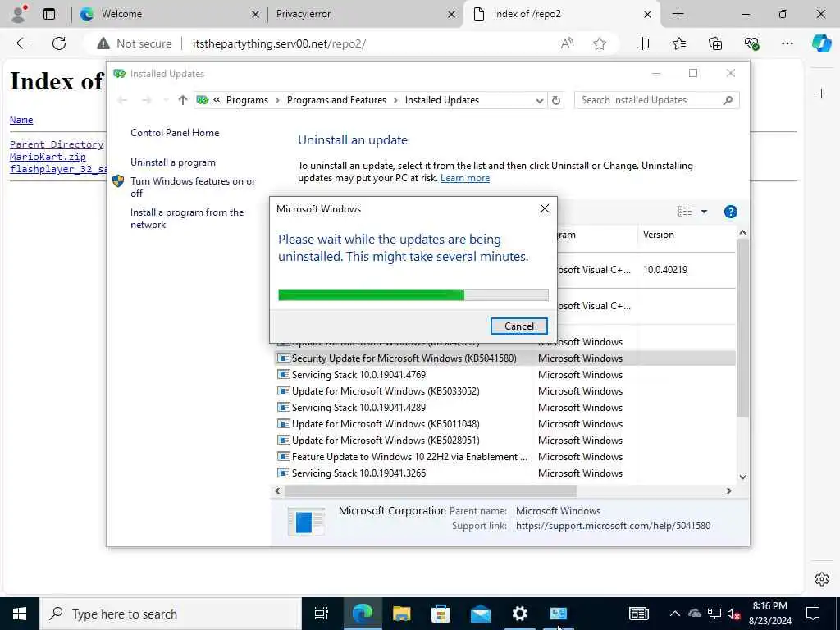Image resolution: width=840 pixels, height=630 pixels.
Task: Click the Edge address bar URL
Action: coord(279,43)
